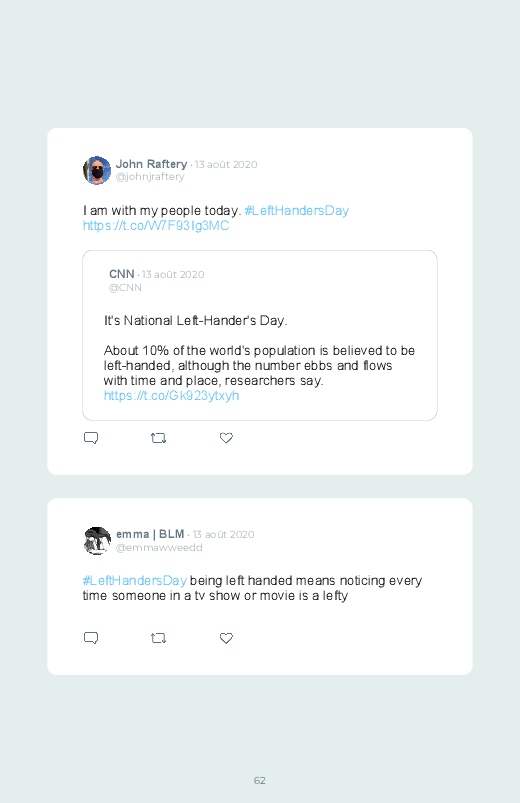
Task: Click the emma | BLM display name
Action: [x=150, y=534]
